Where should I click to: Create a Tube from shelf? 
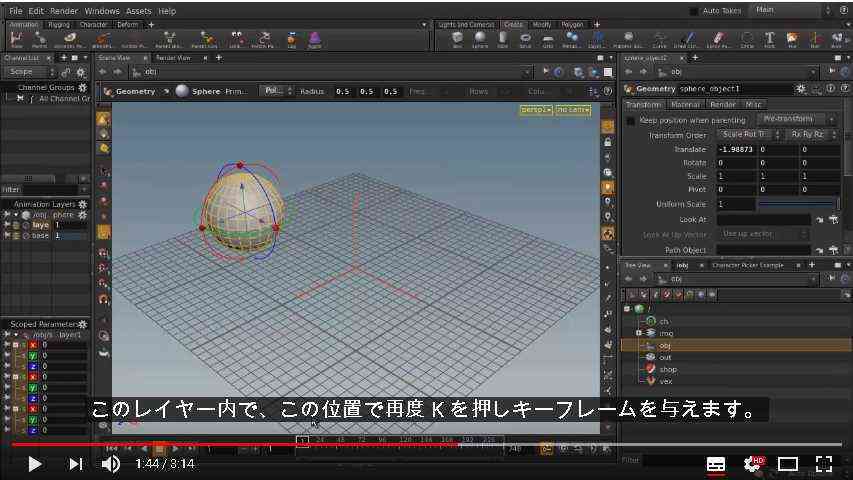point(503,39)
